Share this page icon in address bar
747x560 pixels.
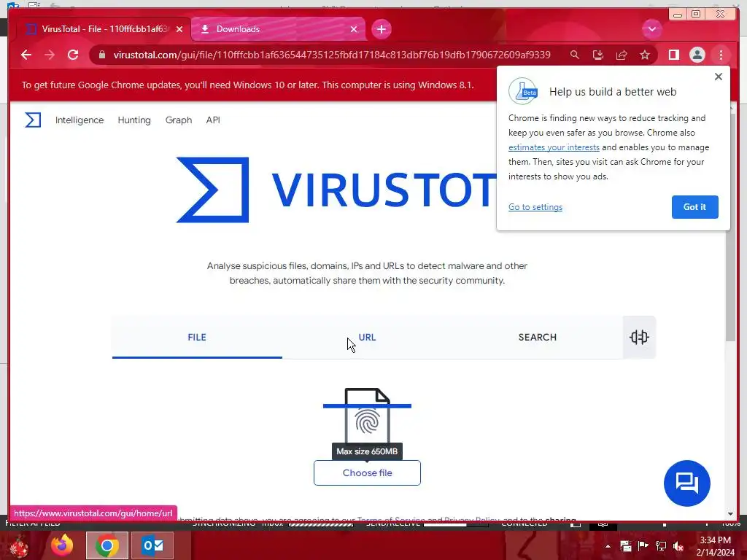pyautogui.click(x=622, y=55)
